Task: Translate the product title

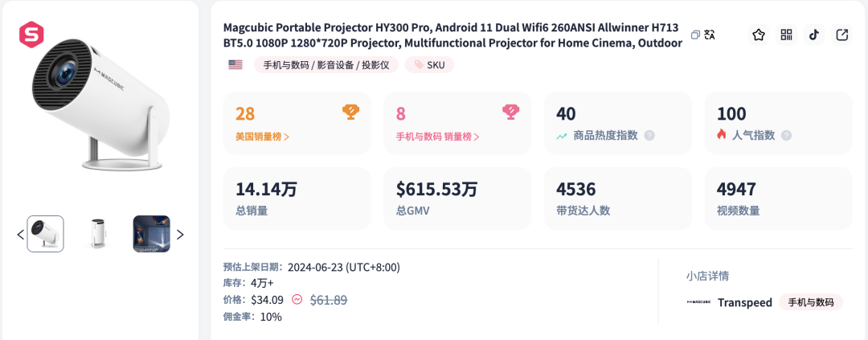Action: (710, 35)
